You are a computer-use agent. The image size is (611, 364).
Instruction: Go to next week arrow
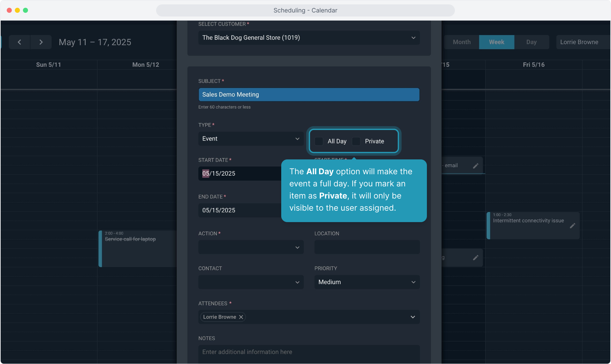(41, 42)
